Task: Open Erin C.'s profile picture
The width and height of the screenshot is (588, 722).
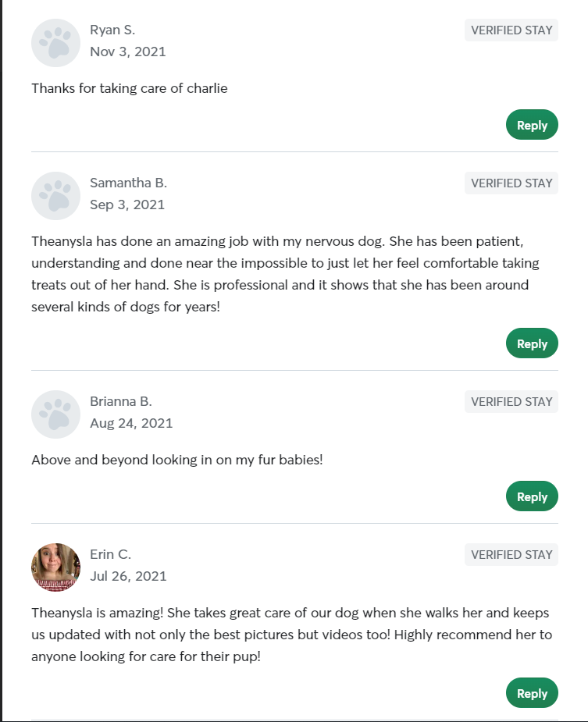Action: pyautogui.click(x=55, y=567)
